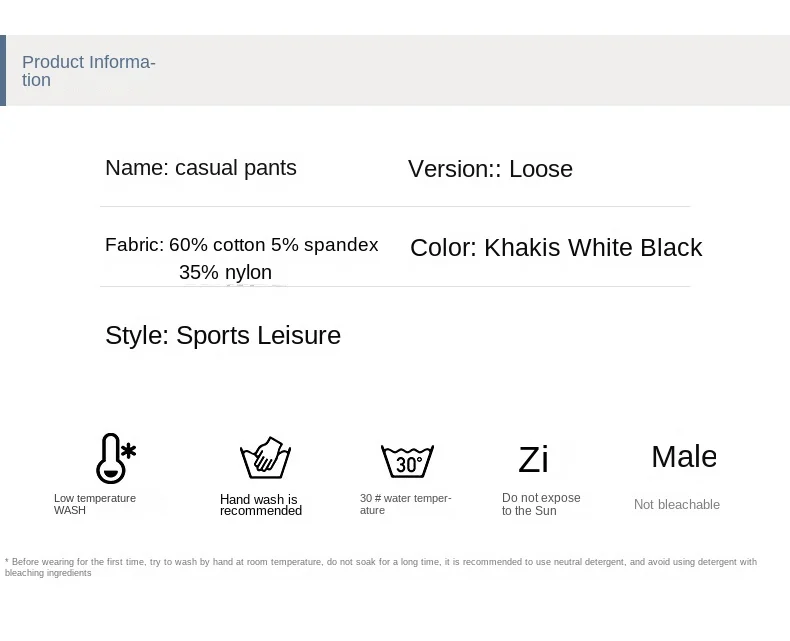Click the Name: casual pants text
The height and width of the screenshot is (641, 790).
tap(201, 168)
